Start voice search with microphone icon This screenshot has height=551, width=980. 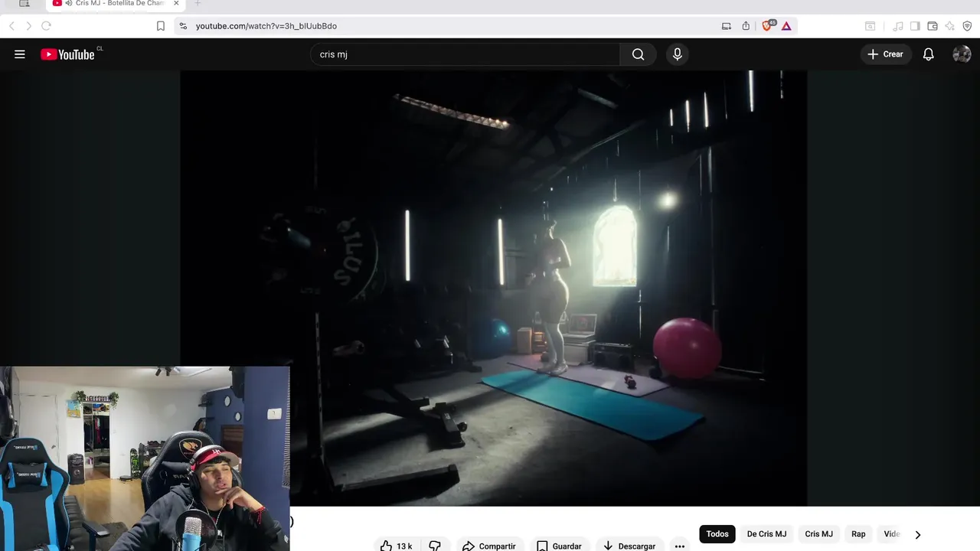coord(677,54)
